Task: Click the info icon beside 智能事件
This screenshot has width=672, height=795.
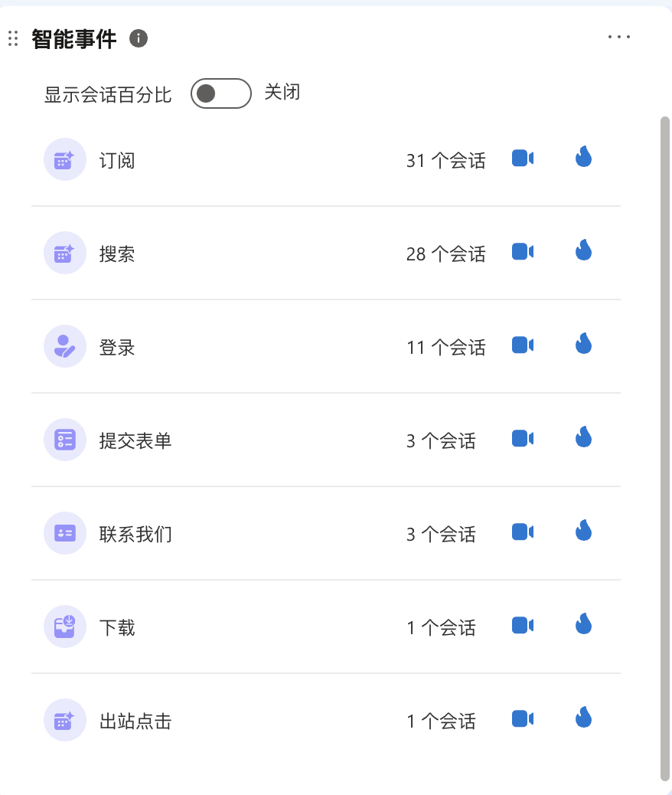Action: [139, 38]
